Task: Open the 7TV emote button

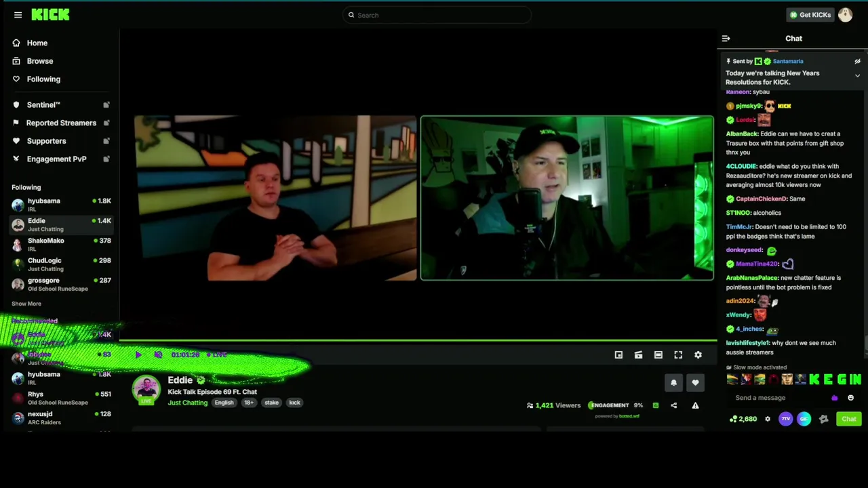Action: point(785,419)
